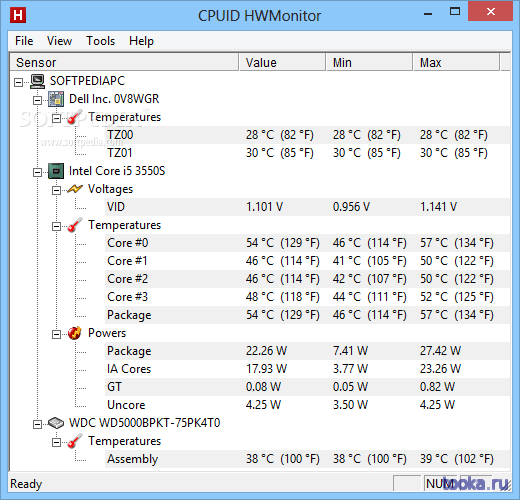520x500 pixels.
Task: Click the thermometer icon under Dell Inc.
Action: pos(75,117)
